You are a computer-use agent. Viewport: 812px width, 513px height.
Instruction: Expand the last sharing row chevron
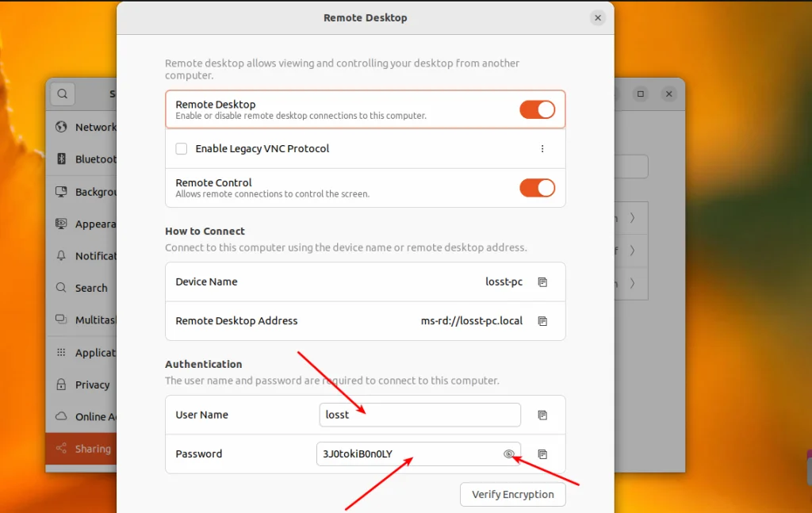tap(632, 283)
